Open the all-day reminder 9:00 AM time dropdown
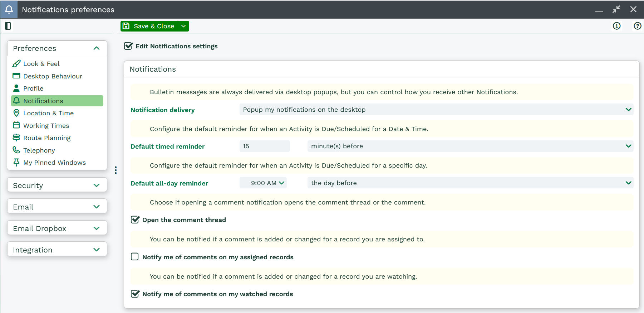Image resolution: width=644 pixels, height=313 pixels. click(263, 183)
